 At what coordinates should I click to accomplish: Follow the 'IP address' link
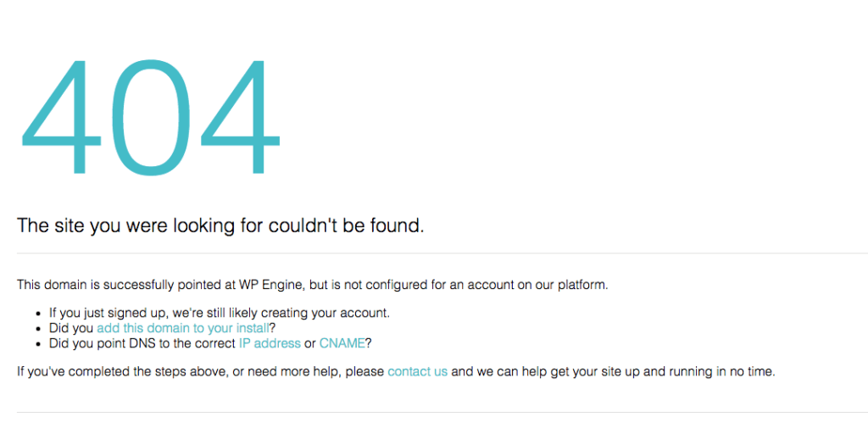pos(270,343)
